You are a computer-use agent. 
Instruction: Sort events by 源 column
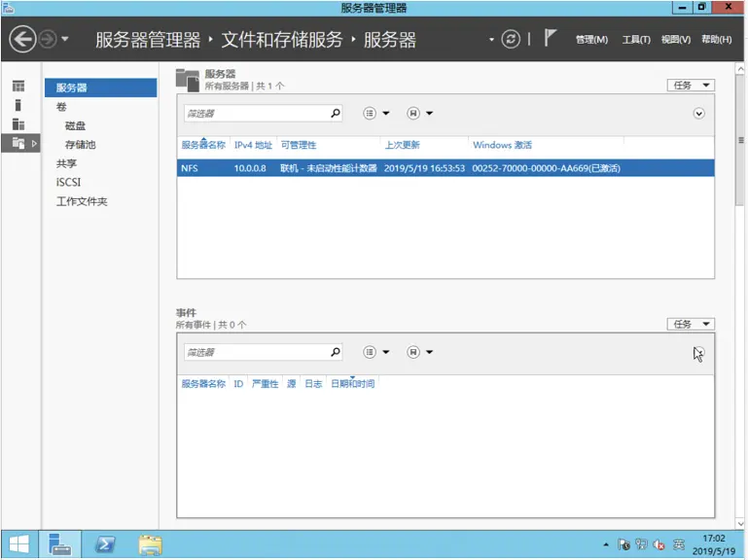292,384
